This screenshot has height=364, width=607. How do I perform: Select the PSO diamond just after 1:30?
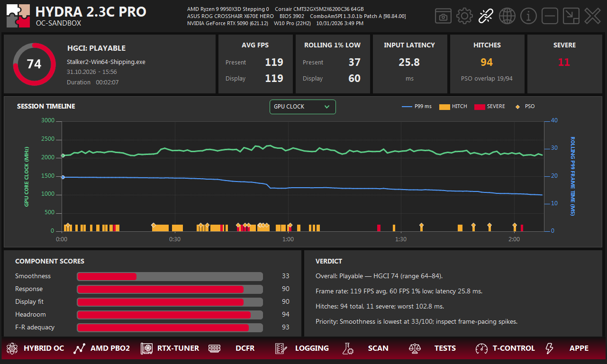pos(421,225)
